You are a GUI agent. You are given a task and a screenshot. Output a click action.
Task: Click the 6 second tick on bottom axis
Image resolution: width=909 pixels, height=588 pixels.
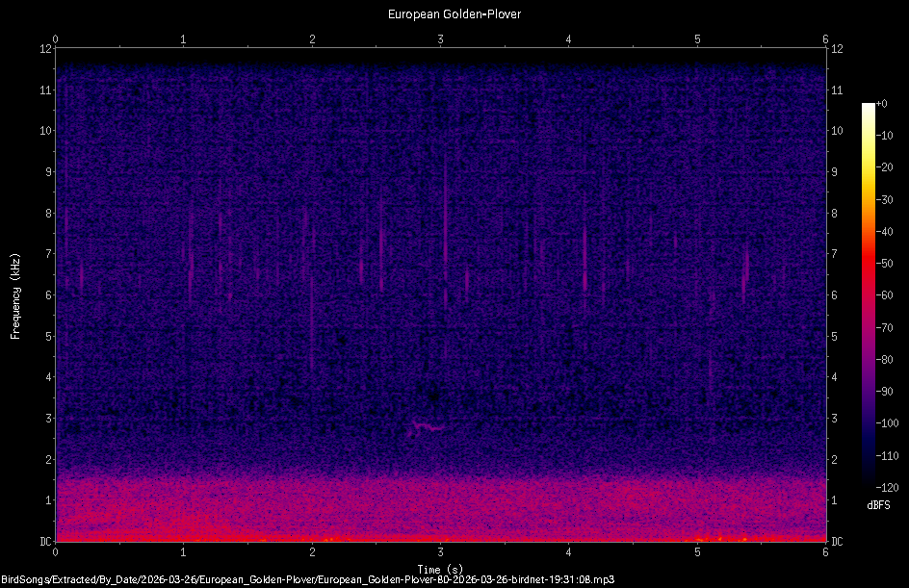pyautogui.click(x=825, y=553)
